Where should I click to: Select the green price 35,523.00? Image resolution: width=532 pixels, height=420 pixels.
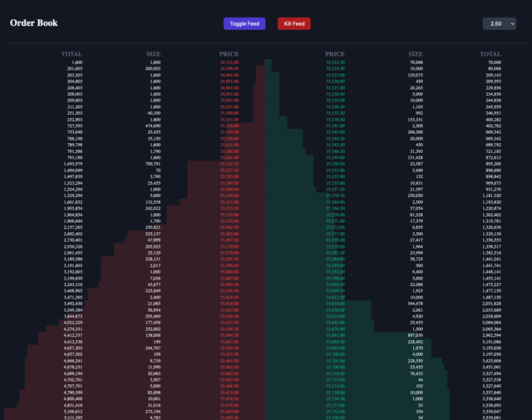[x=336, y=75]
